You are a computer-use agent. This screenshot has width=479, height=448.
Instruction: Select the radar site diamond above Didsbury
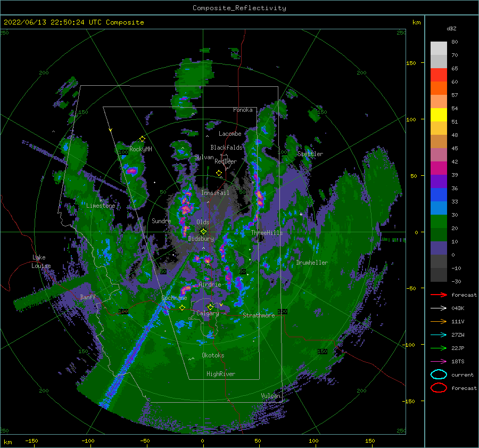click(203, 232)
